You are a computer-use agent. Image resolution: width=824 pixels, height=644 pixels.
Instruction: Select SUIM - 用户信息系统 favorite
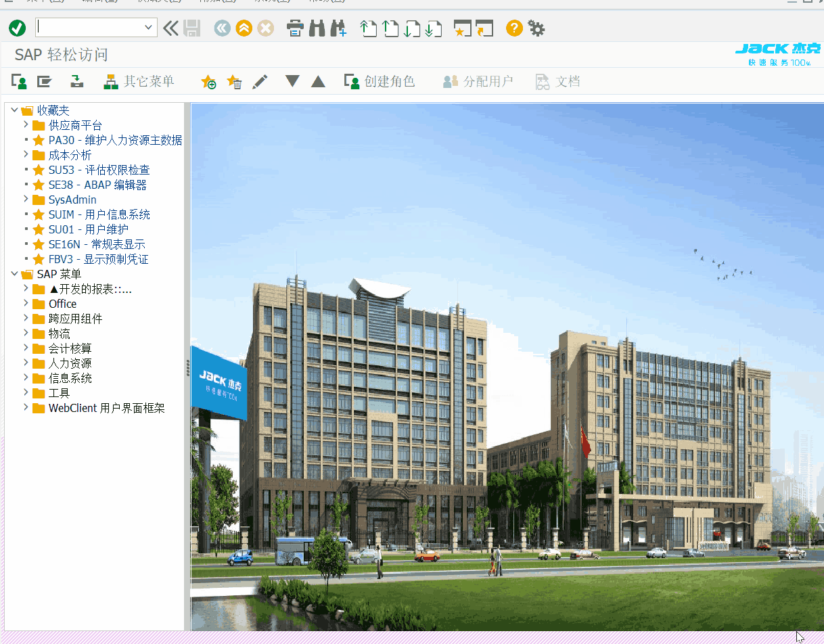(99, 214)
